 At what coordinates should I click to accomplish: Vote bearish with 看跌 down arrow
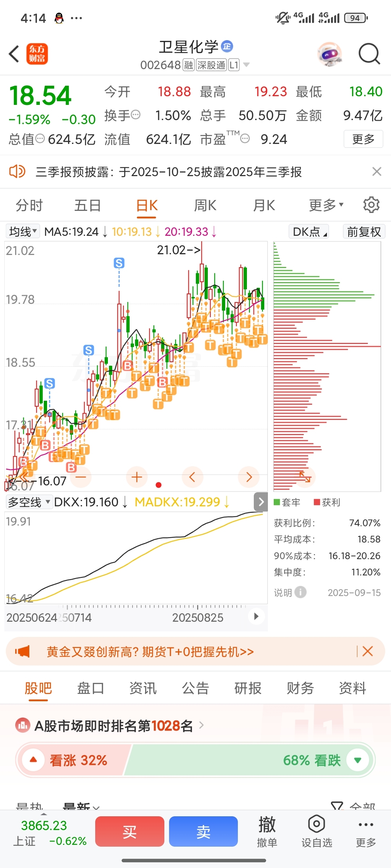tap(358, 760)
